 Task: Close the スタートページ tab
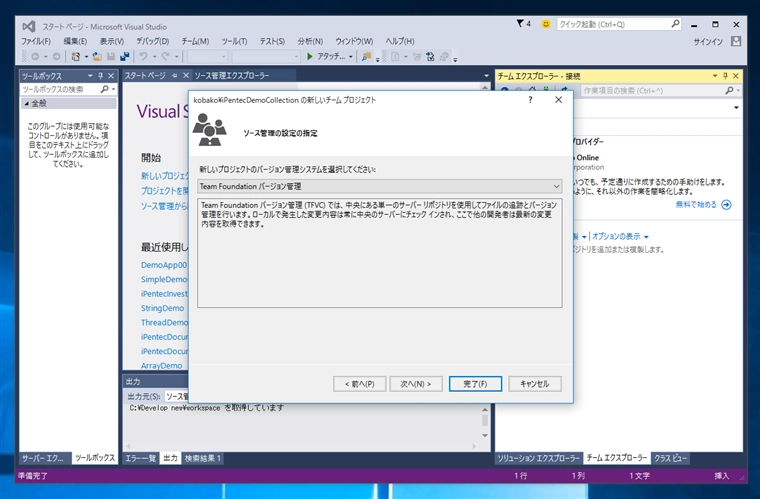186,76
